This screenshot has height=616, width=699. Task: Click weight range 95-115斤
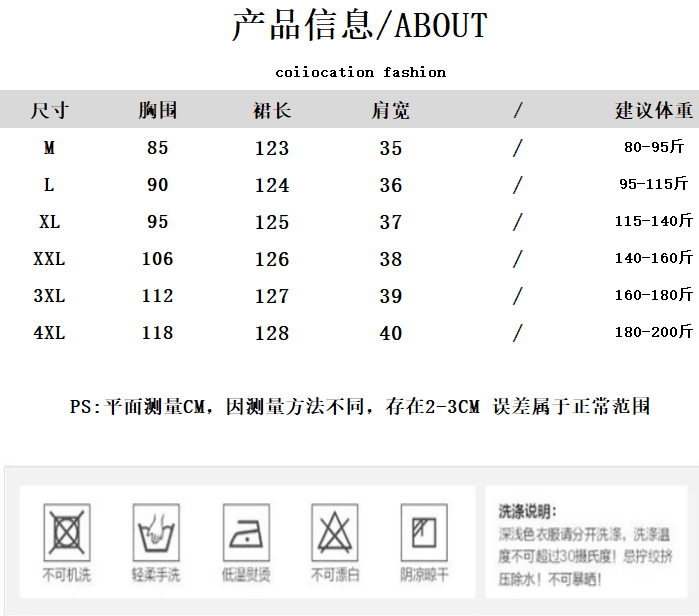click(654, 184)
